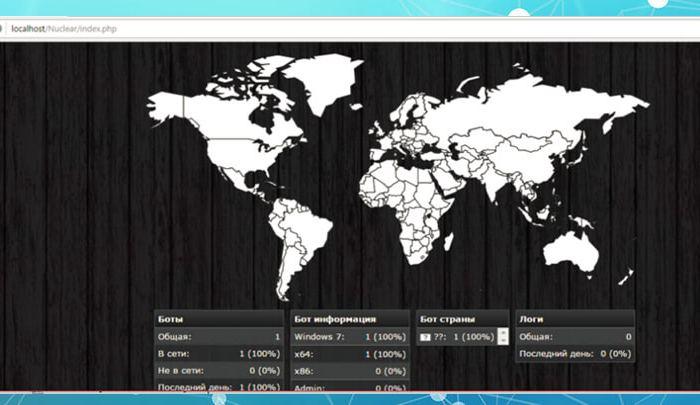Viewport: 700px width, 405px height.
Task: Click the 'Боты' panel header
Action: click(219, 319)
